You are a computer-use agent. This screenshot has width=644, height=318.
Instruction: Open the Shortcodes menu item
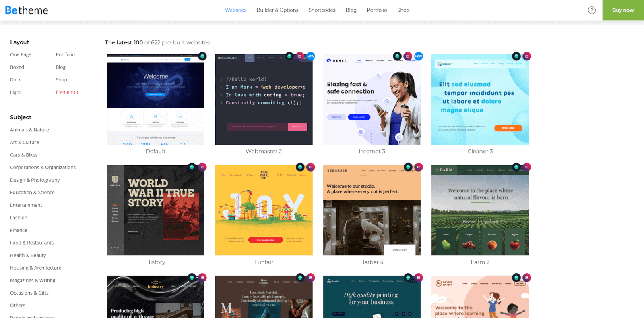click(x=322, y=10)
